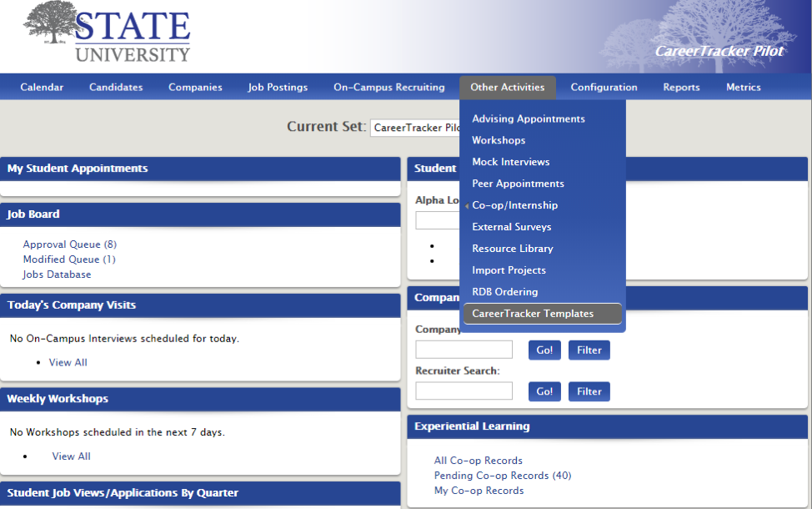This screenshot has width=812, height=509.
Task: Open My Co-op Records link
Action: point(479,491)
